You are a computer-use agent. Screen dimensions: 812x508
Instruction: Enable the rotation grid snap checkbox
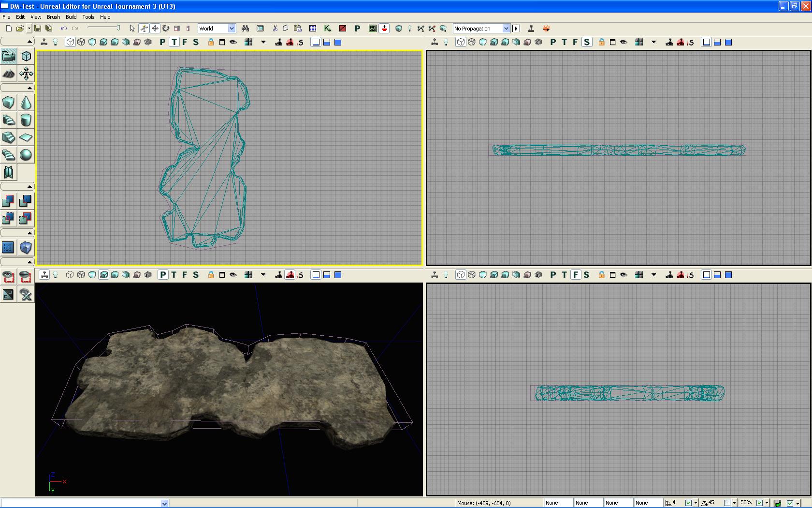727,503
